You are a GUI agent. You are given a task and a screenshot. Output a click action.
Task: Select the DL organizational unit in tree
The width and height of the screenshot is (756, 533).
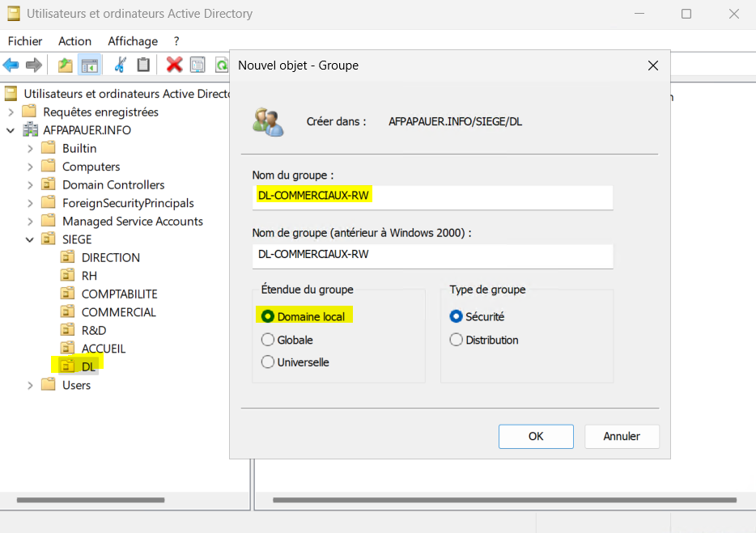(88, 366)
